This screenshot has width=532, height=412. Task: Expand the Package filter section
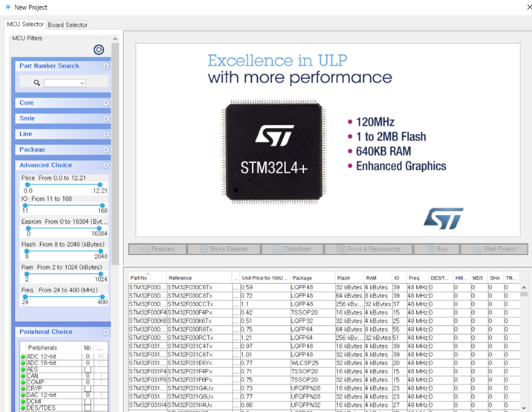pyautogui.click(x=106, y=149)
